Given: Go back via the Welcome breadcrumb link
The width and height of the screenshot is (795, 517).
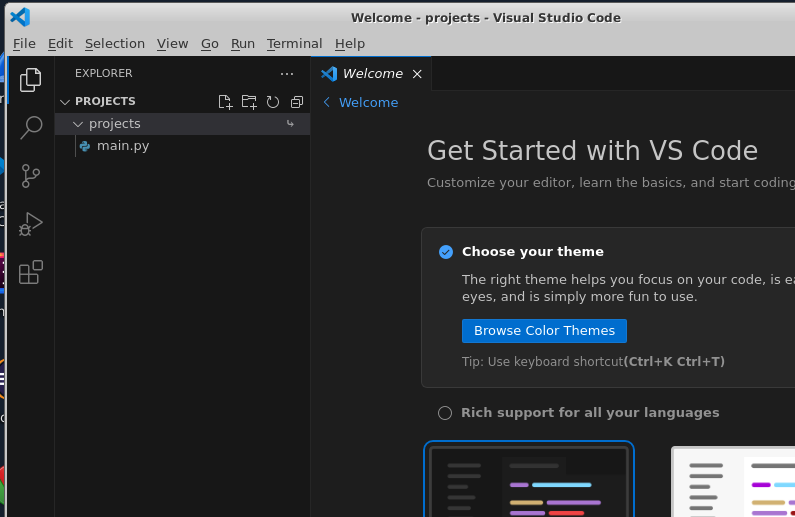Looking at the screenshot, I should (x=367, y=103).
